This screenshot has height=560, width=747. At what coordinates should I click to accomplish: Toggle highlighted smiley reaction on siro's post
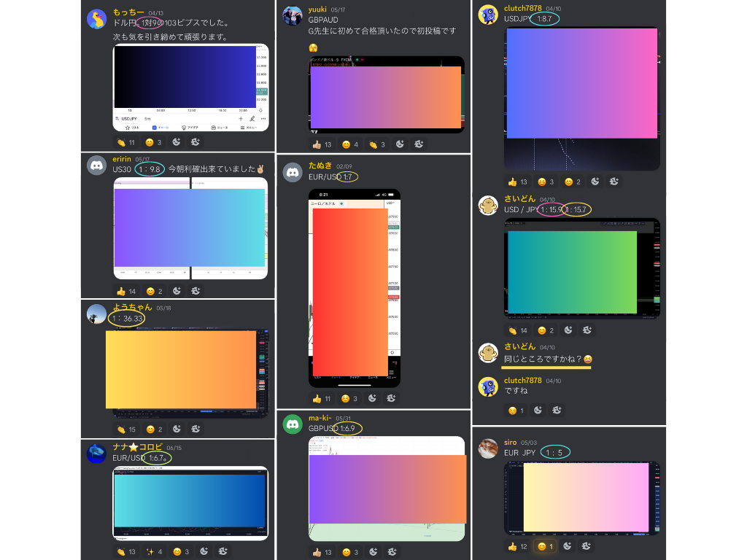(543, 546)
